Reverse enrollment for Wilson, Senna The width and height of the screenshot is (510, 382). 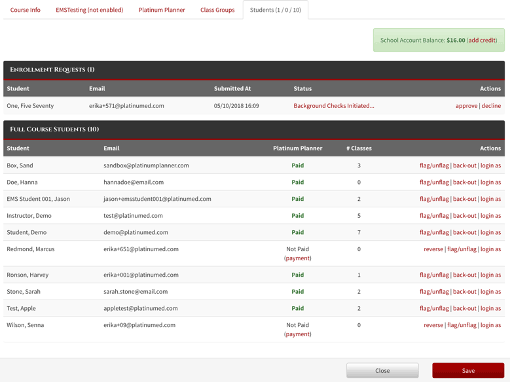(x=433, y=325)
